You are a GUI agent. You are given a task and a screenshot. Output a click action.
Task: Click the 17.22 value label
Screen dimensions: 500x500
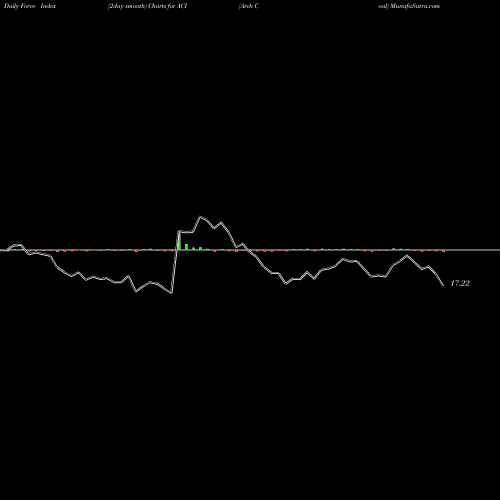coord(460,283)
